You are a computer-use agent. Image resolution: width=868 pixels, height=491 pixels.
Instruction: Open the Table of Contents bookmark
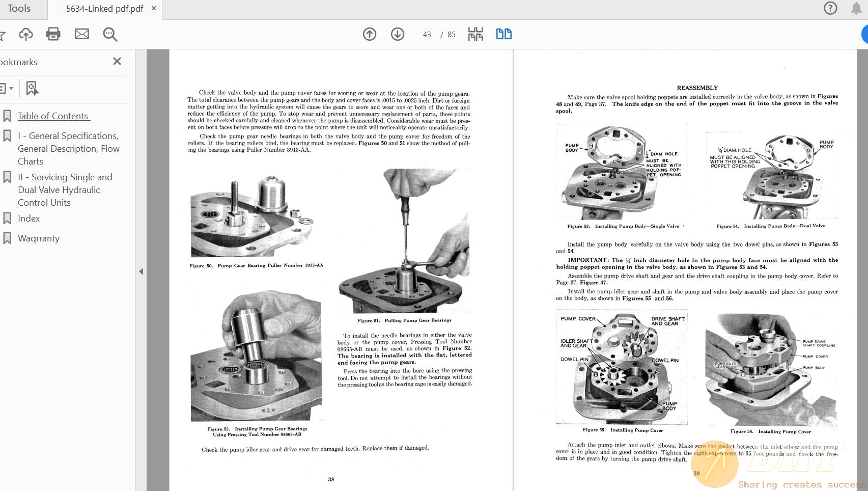click(53, 116)
